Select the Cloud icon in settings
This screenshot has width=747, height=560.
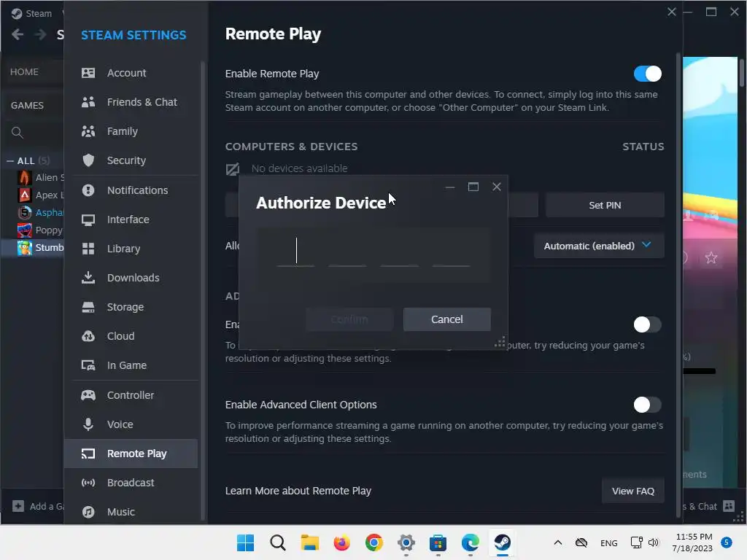coord(88,336)
